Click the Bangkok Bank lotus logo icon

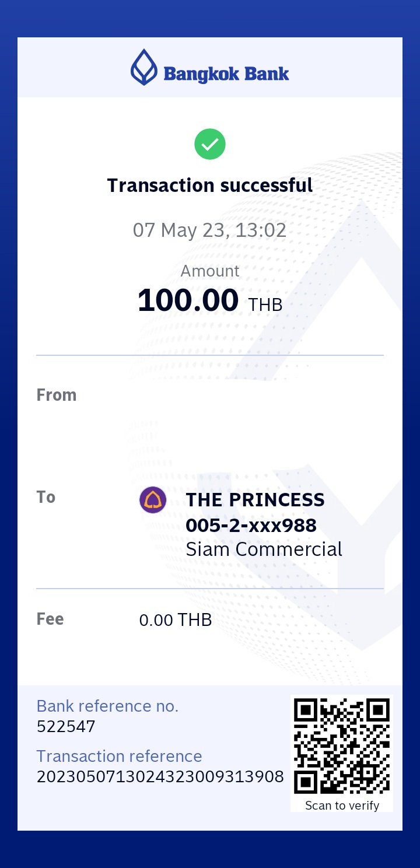click(144, 67)
